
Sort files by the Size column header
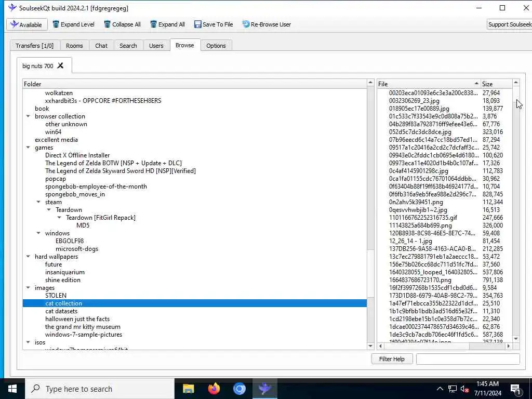[496, 84]
